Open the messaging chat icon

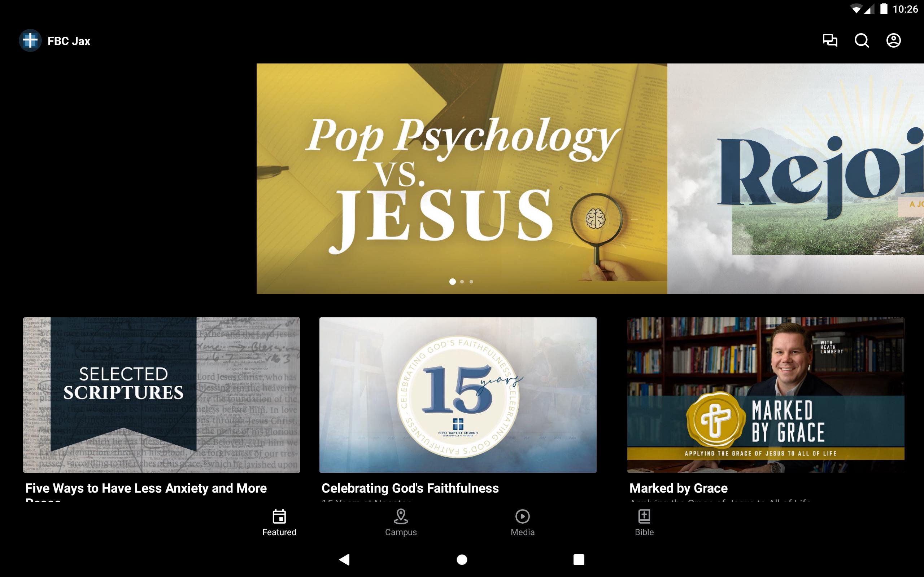[x=830, y=40]
